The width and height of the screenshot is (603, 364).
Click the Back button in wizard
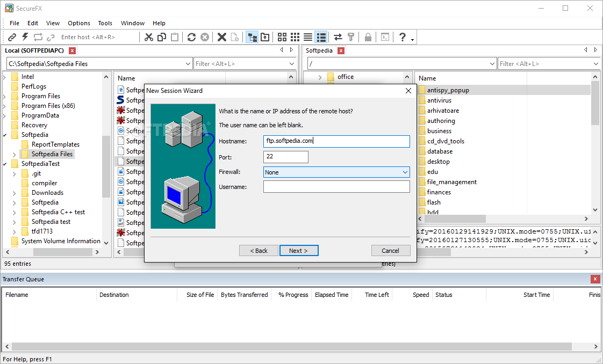(259, 250)
